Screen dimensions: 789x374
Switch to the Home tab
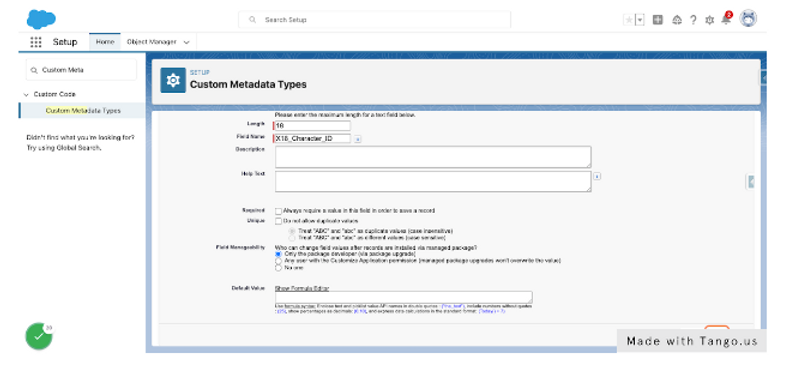105,42
